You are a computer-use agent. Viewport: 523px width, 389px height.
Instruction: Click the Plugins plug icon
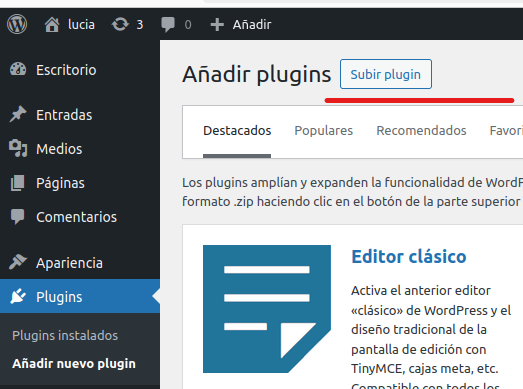[18, 296]
